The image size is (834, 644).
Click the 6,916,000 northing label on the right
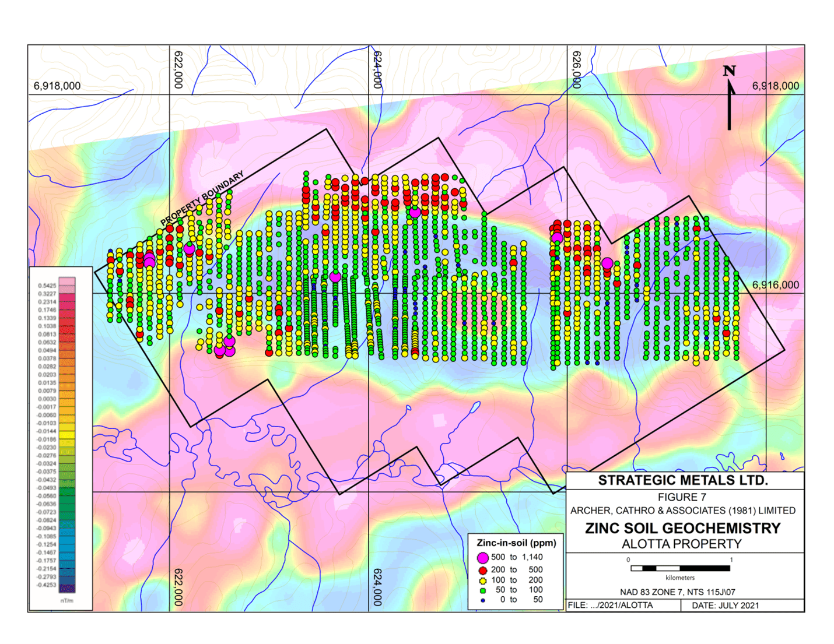pyautogui.click(x=775, y=285)
